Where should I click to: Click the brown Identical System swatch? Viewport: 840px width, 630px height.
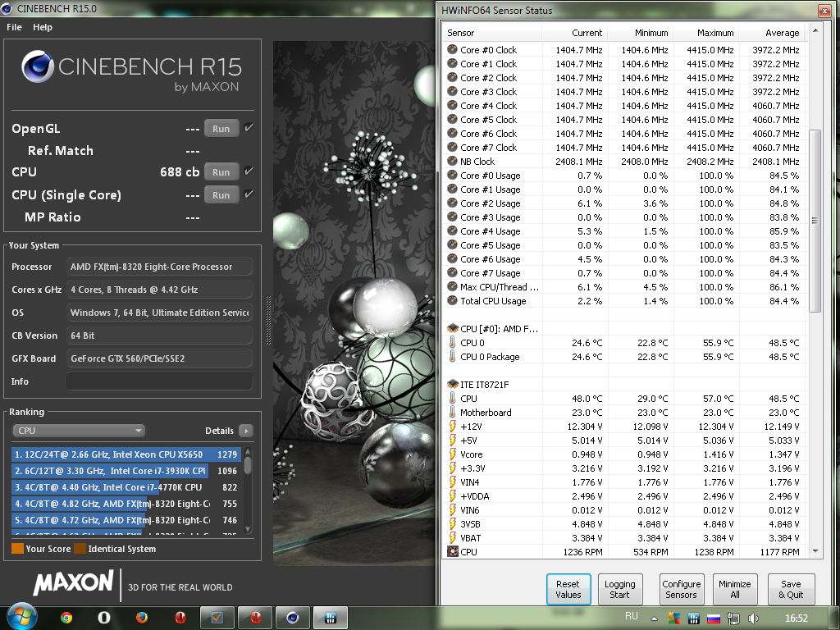coord(80,549)
